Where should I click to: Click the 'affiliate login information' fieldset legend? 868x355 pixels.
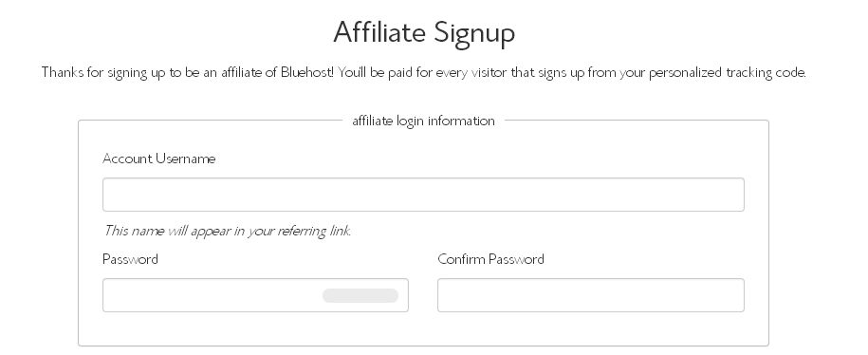423,121
